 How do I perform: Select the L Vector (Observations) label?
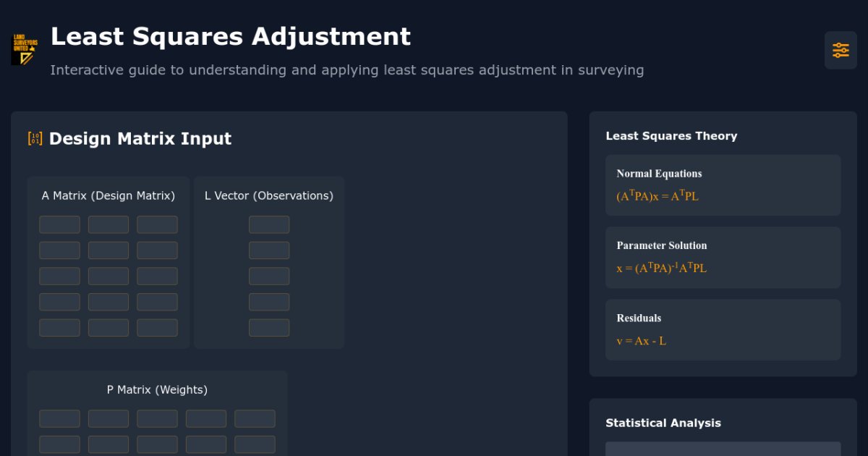268,195
